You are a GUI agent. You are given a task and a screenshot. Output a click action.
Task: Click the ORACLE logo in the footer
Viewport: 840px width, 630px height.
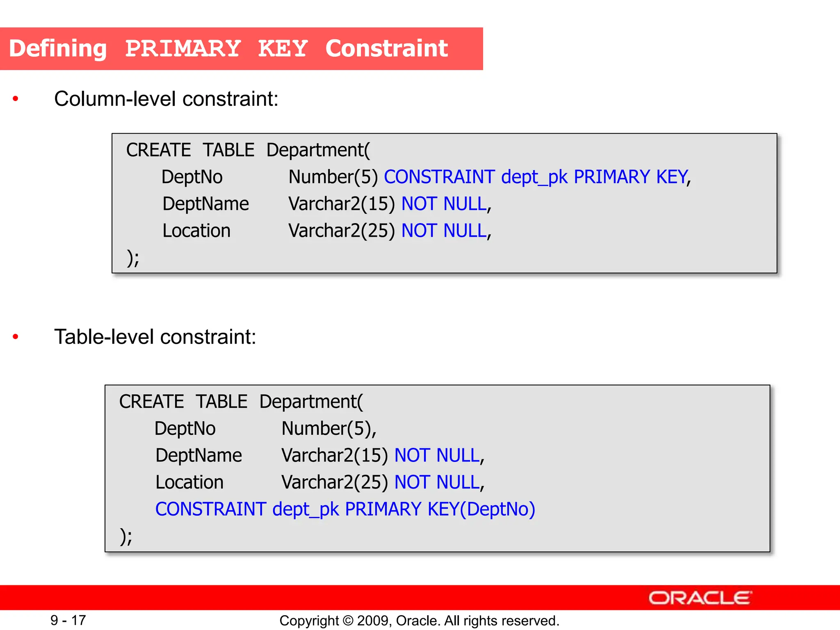[x=700, y=598]
